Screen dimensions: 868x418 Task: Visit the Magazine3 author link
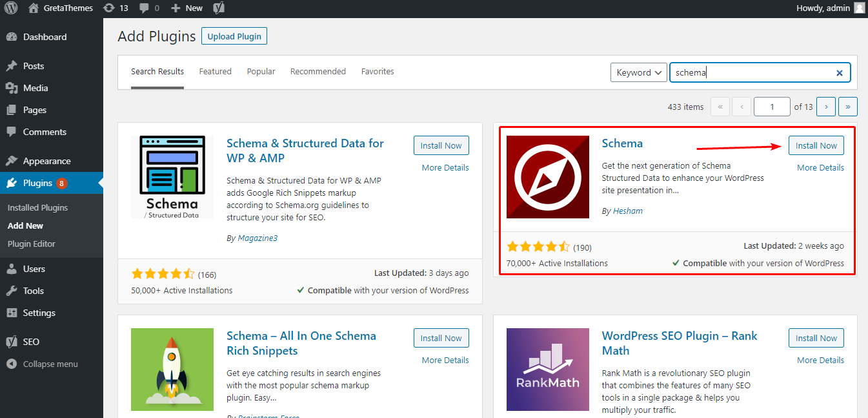(x=257, y=238)
